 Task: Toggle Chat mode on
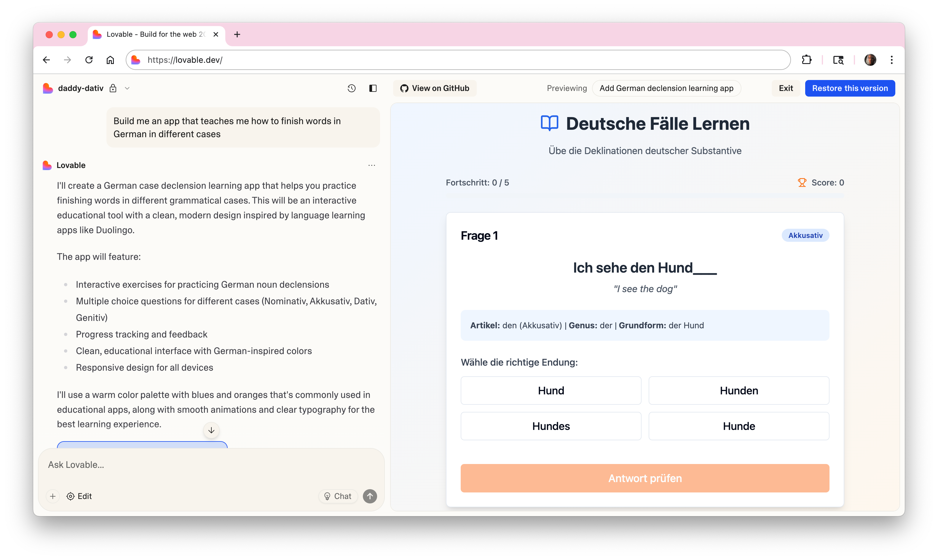338,496
